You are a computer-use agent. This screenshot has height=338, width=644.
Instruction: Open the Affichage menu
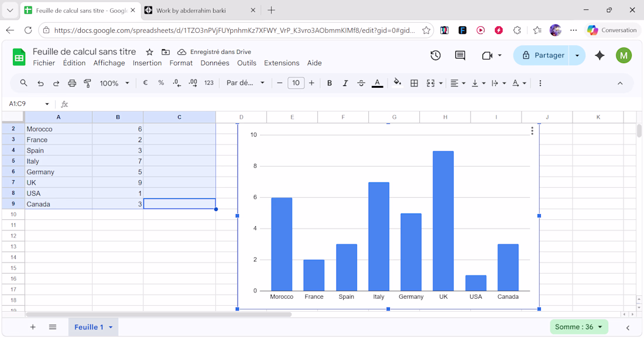click(x=109, y=63)
